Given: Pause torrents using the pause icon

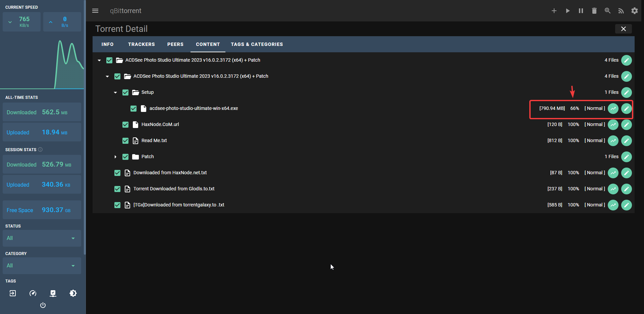Looking at the screenshot, I should (581, 10).
